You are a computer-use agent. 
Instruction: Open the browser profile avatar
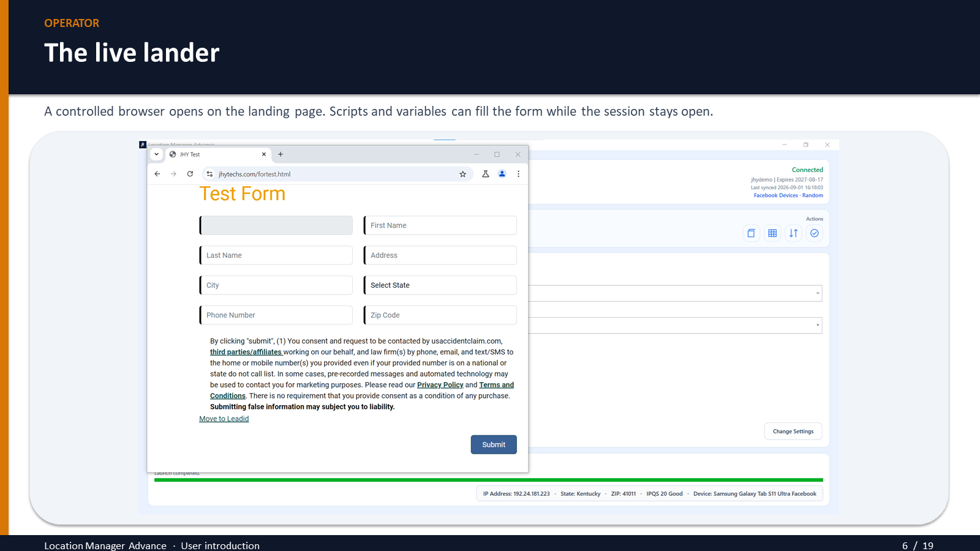[x=502, y=174]
